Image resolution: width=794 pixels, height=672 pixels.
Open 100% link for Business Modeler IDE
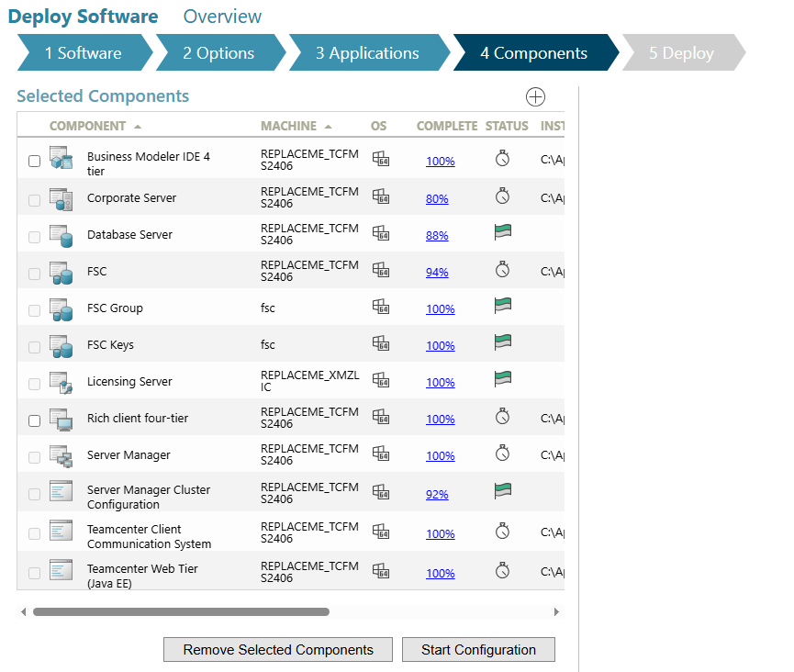(x=440, y=162)
